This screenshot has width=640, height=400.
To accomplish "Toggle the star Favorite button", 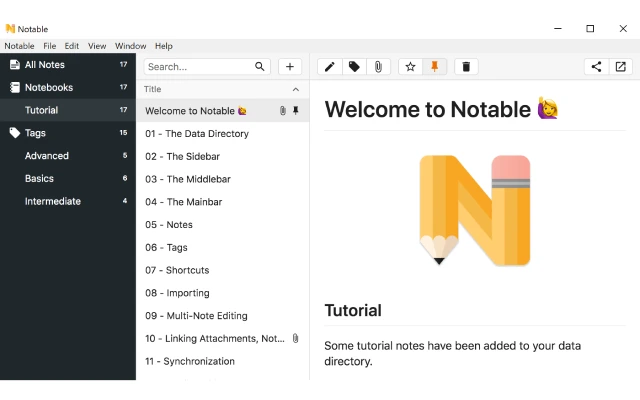I will coord(410,67).
